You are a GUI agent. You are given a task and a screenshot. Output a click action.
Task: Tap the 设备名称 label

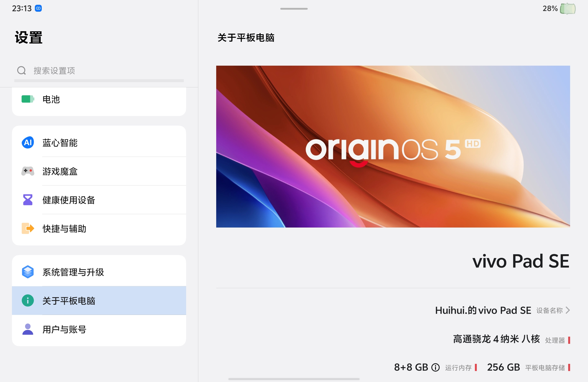(x=549, y=310)
